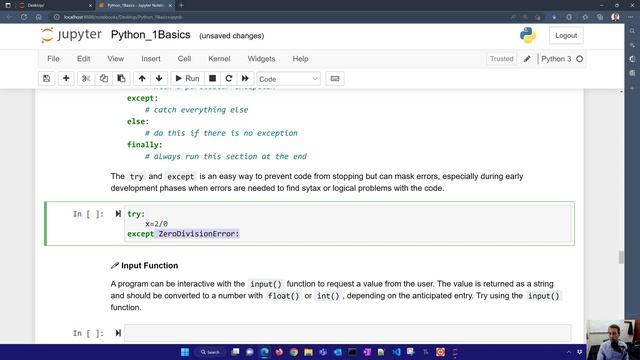Click the Trusted notebook indicator
The height and width of the screenshot is (360, 640).
pos(502,59)
